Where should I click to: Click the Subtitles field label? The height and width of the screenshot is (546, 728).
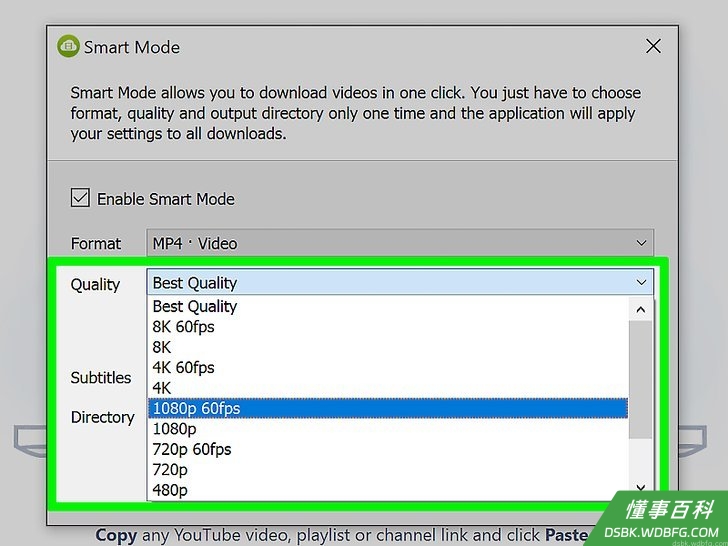(x=101, y=377)
